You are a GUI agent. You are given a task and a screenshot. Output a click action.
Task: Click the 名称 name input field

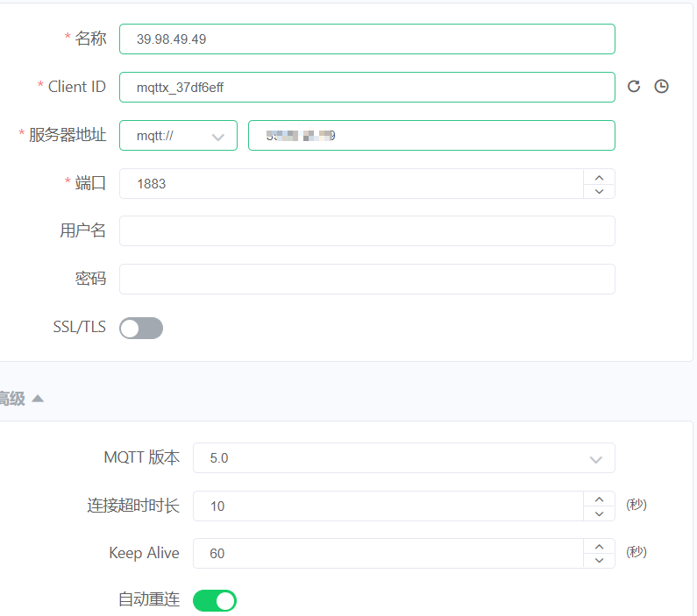367,39
